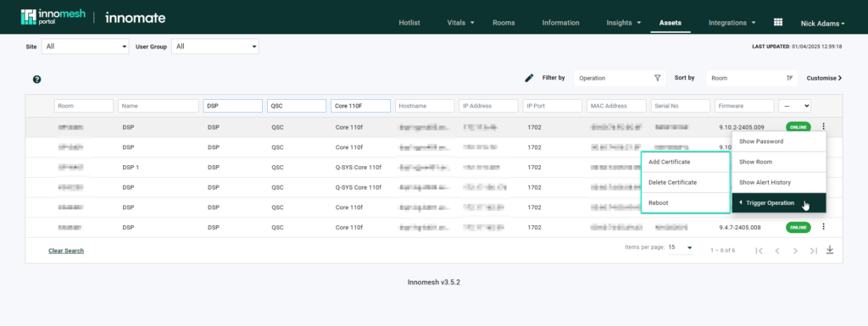Screen dimensions: 868x326
Task: Click the "DSP 1" name cell
Action: pos(130,167)
